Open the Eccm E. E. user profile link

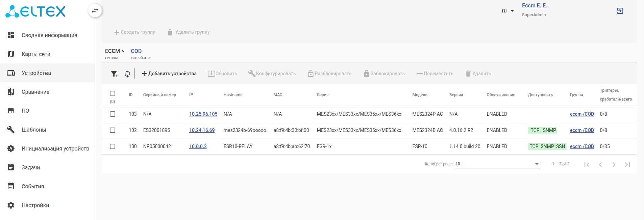tap(535, 5)
